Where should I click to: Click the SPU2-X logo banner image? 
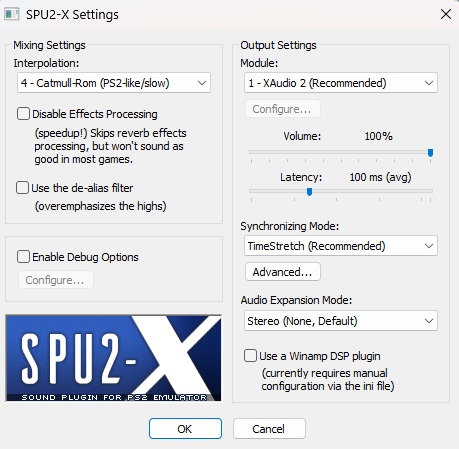pos(113,358)
